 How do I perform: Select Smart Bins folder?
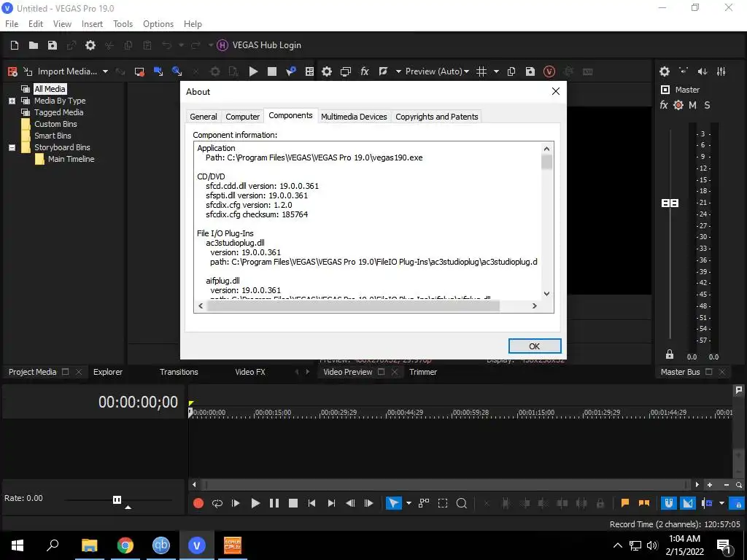tap(53, 136)
